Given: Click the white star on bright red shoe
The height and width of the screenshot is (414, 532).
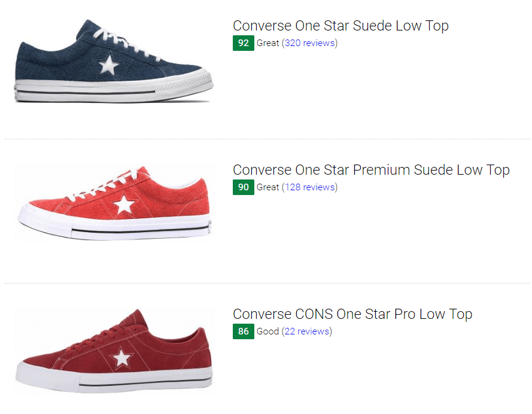Looking at the screenshot, I should coord(124,205).
